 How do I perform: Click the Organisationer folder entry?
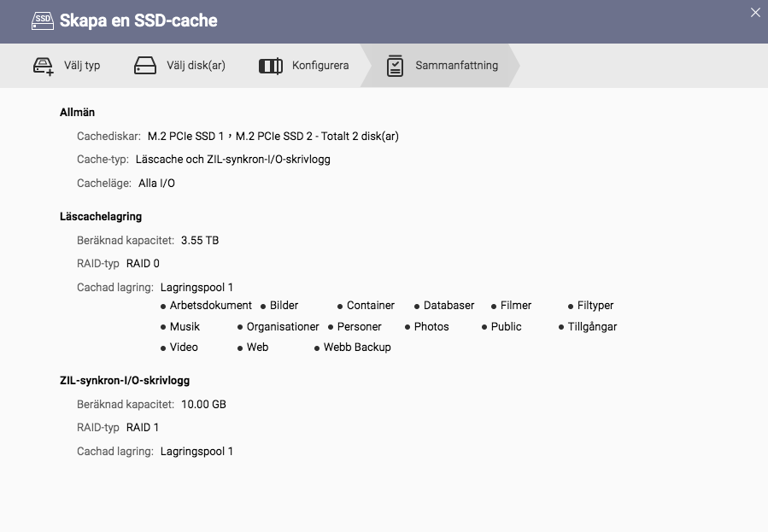[283, 326]
